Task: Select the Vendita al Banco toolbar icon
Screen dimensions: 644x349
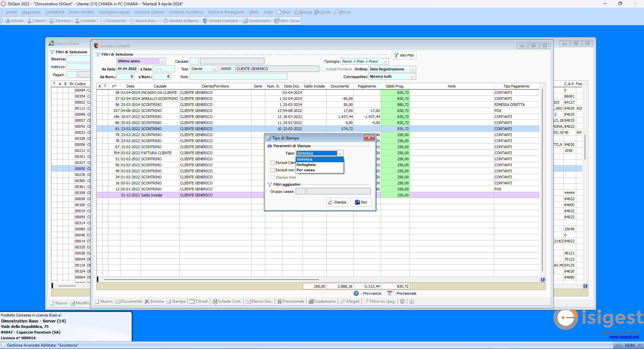Action: click(180, 20)
